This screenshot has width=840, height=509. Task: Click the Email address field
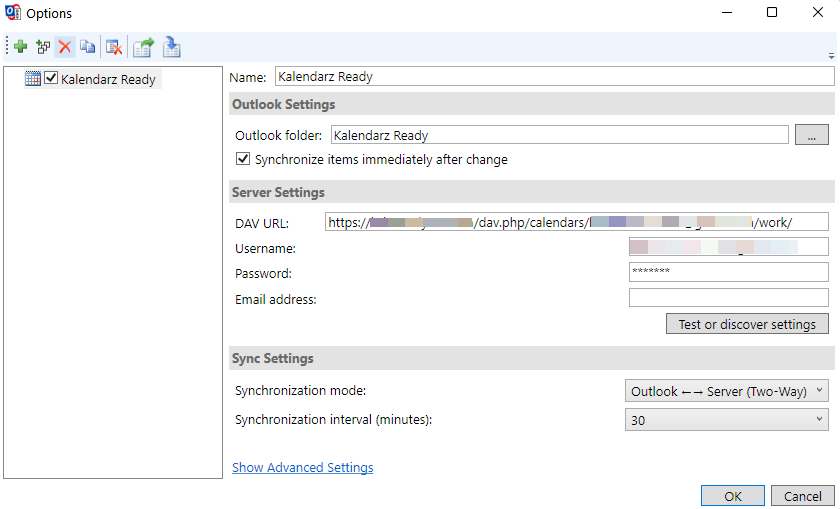click(729, 298)
